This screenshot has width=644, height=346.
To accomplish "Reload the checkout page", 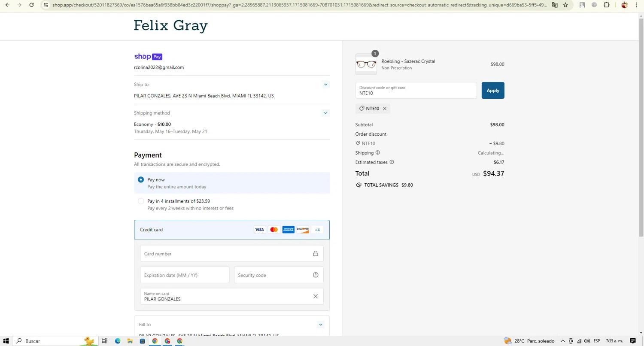I will (31, 5).
